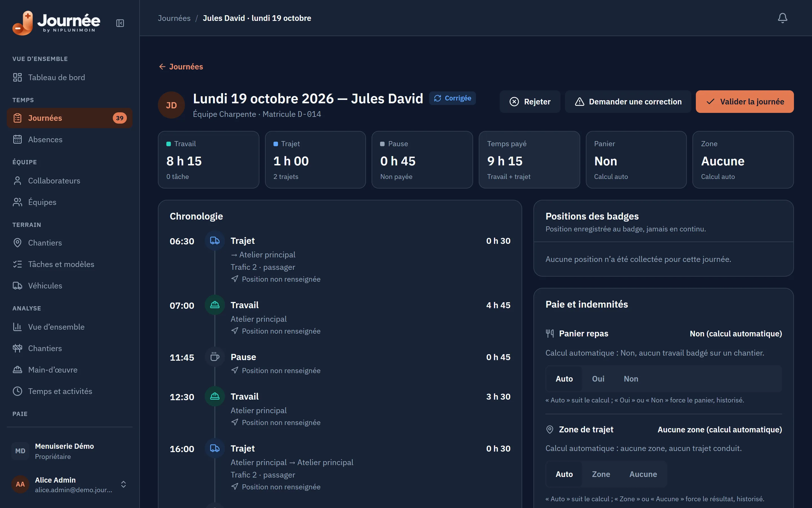Image resolution: width=812 pixels, height=508 pixels.
Task: Open Vue d'ensemble under Analyse
Action: click(69, 327)
